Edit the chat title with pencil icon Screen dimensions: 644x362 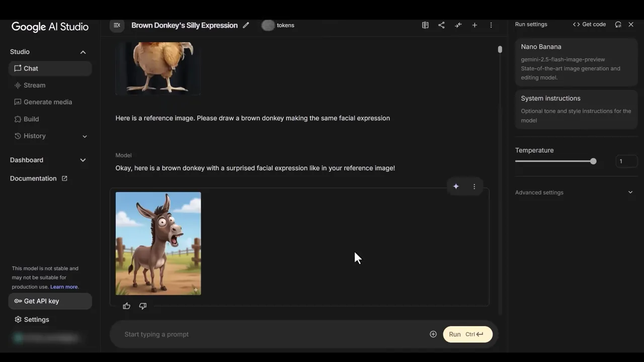(246, 25)
